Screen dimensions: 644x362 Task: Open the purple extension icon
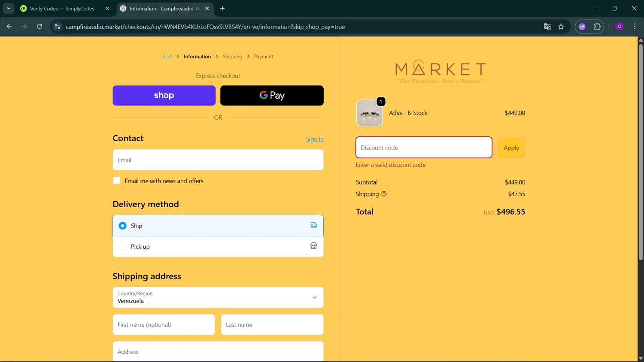[582, 27]
